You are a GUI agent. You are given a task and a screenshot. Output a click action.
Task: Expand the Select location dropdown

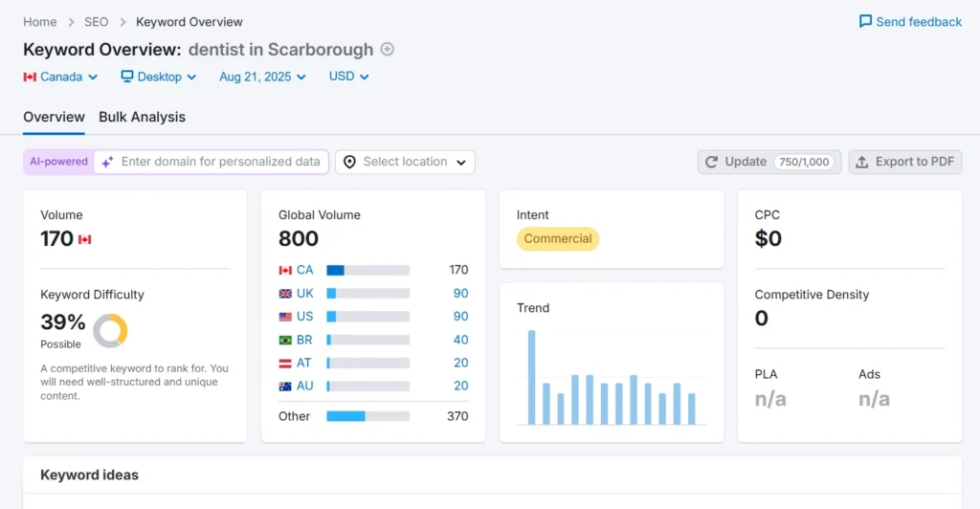click(x=405, y=162)
